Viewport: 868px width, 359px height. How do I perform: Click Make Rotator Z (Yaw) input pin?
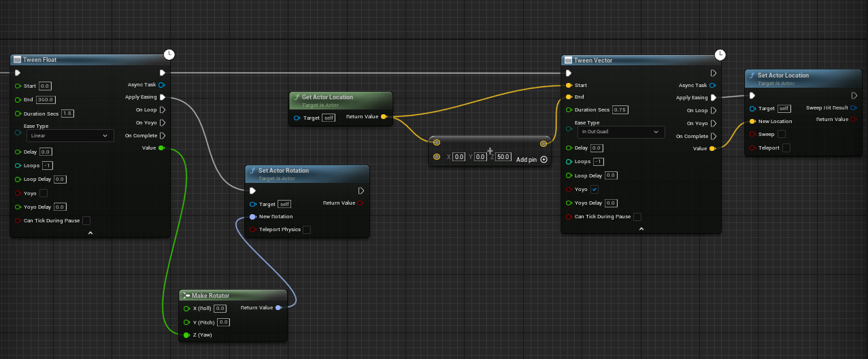pos(187,335)
